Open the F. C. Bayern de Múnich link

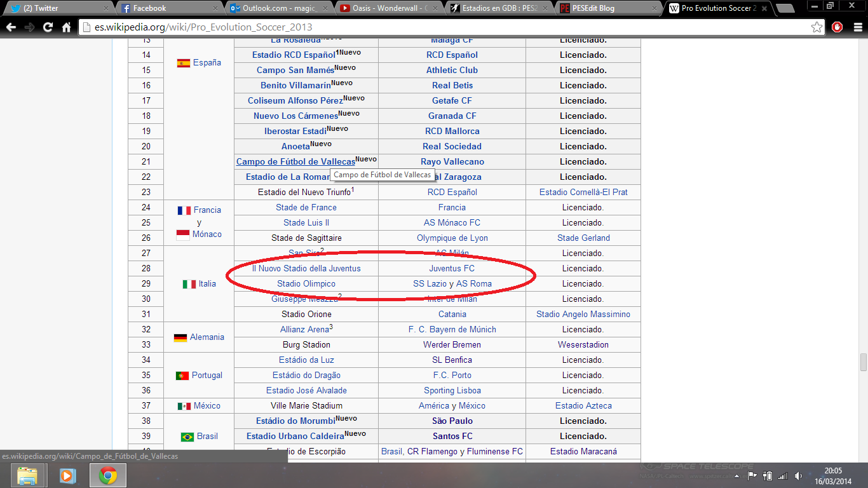point(452,330)
